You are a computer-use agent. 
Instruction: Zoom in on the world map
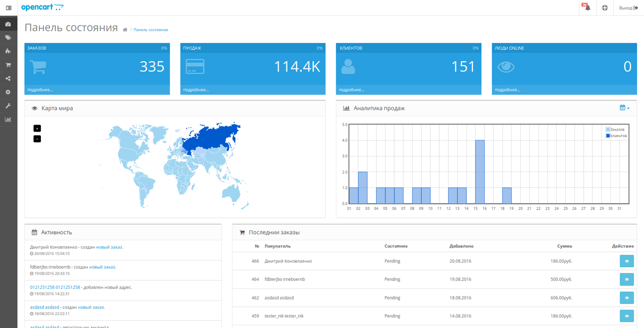pyautogui.click(x=37, y=128)
